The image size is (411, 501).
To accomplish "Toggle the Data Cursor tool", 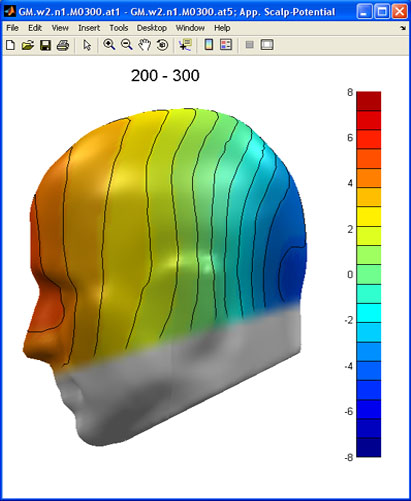I will click(x=185, y=45).
